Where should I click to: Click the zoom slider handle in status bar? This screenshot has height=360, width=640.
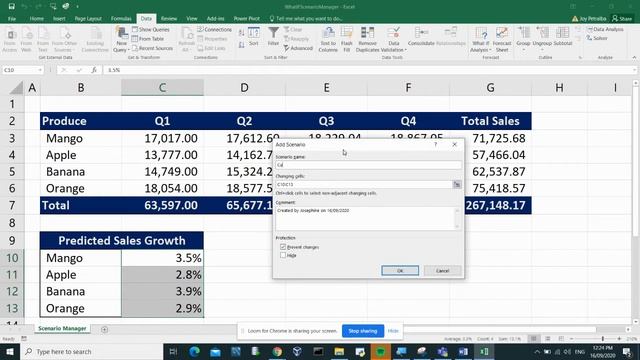(x=602, y=339)
